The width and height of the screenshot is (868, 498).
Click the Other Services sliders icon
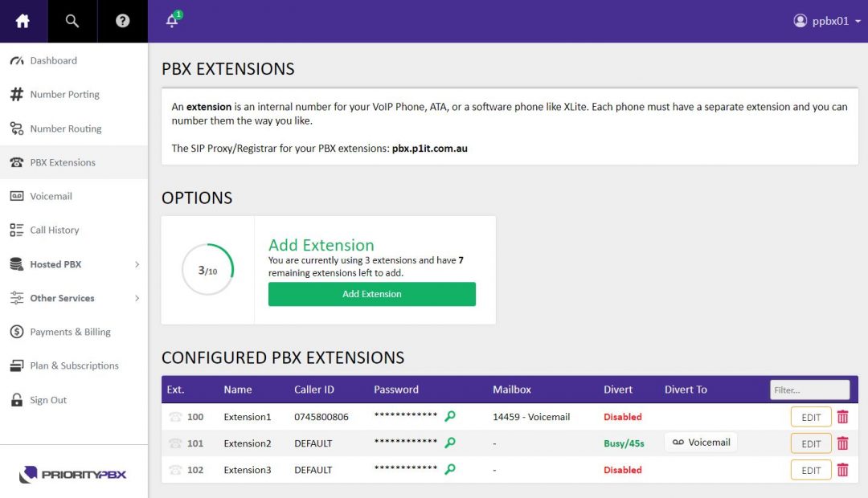17,298
